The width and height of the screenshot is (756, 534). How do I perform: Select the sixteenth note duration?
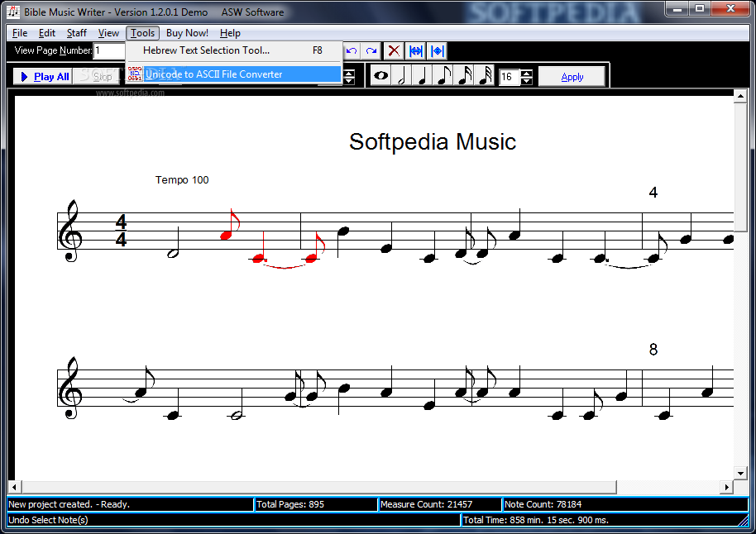tap(464, 76)
